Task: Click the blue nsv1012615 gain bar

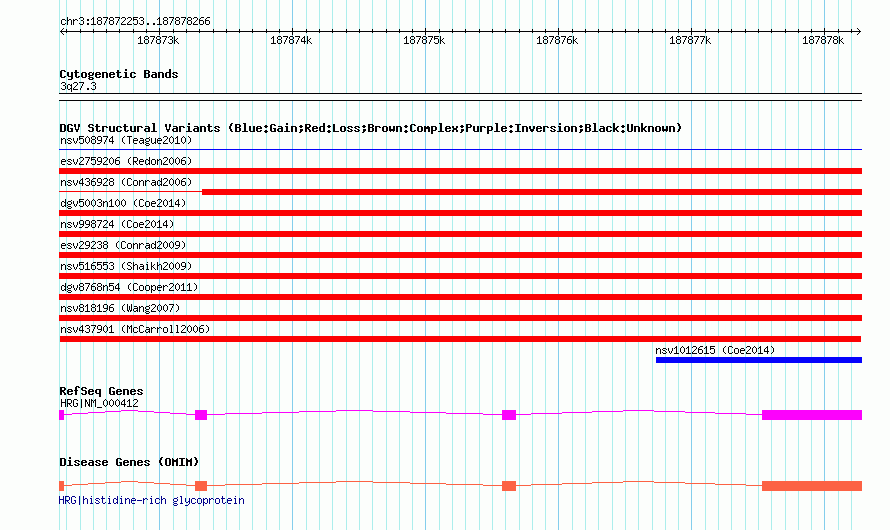Action: click(759, 360)
